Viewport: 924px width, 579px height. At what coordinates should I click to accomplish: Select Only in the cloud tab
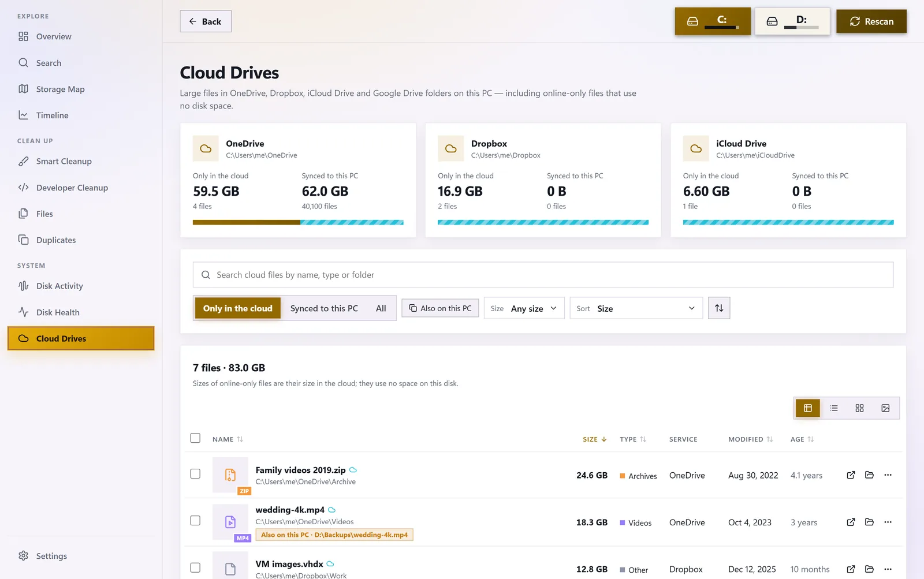point(237,308)
